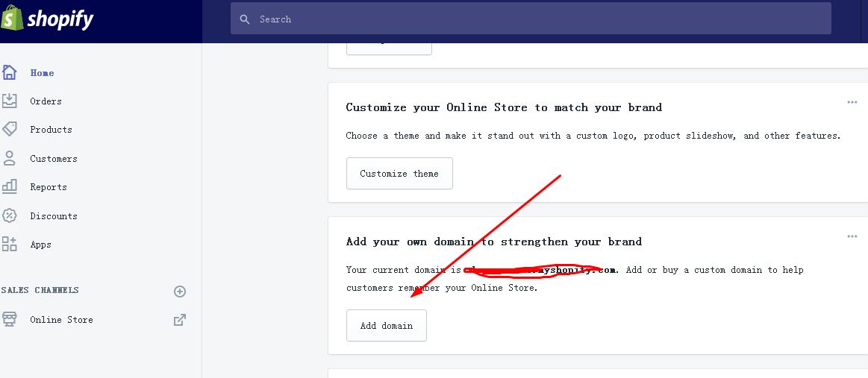Click the Discounts percent badge icon
The image size is (868, 378).
point(10,215)
